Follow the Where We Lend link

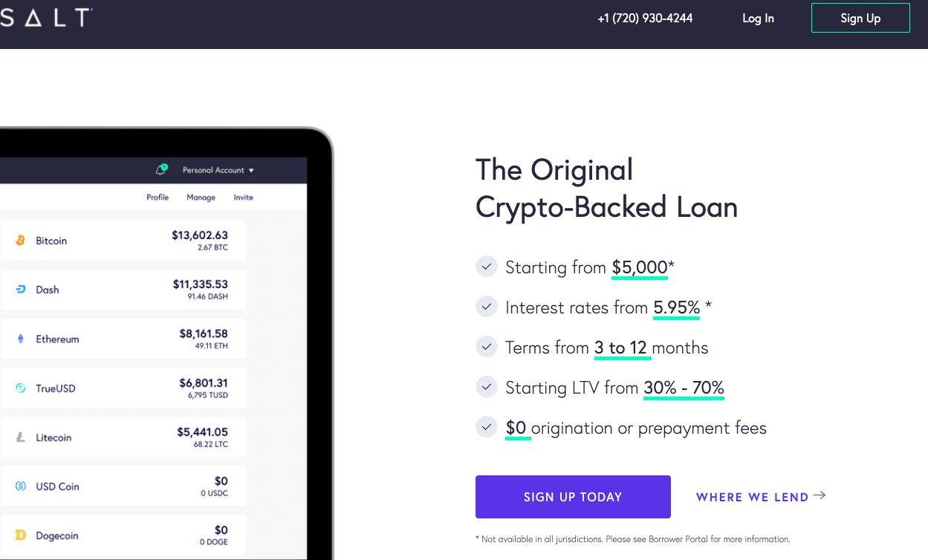click(x=761, y=497)
